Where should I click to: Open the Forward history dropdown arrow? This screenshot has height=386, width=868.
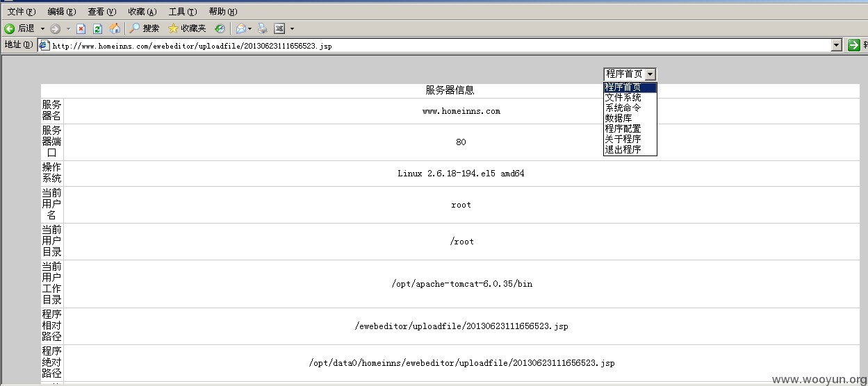67,28
